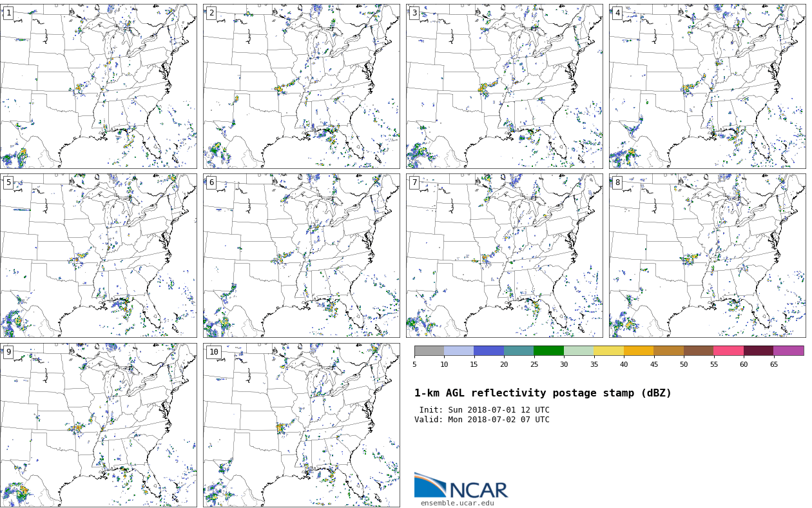Pick the pink 55-60 dBZ swatch
The image size is (812, 508).
pyautogui.click(x=728, y=351)
